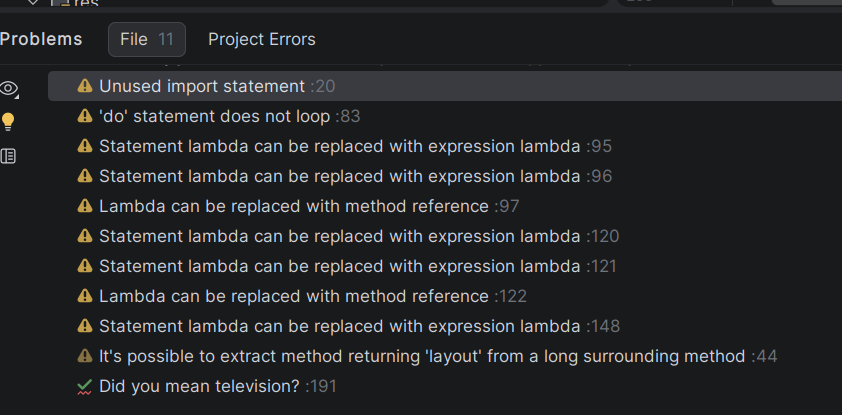This screenshot has width=842, height=415.
Task: Click warning icon beside 'Unused import statement'
Action: (85, 87)
